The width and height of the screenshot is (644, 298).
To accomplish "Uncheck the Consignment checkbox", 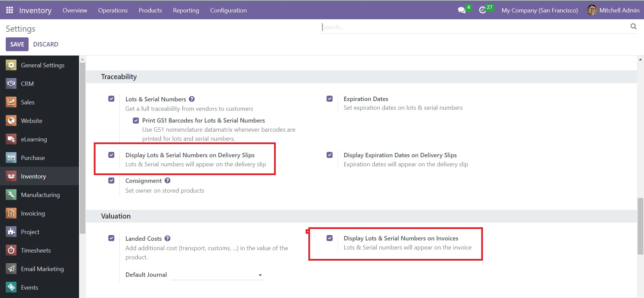I will [x=111, y=180].
